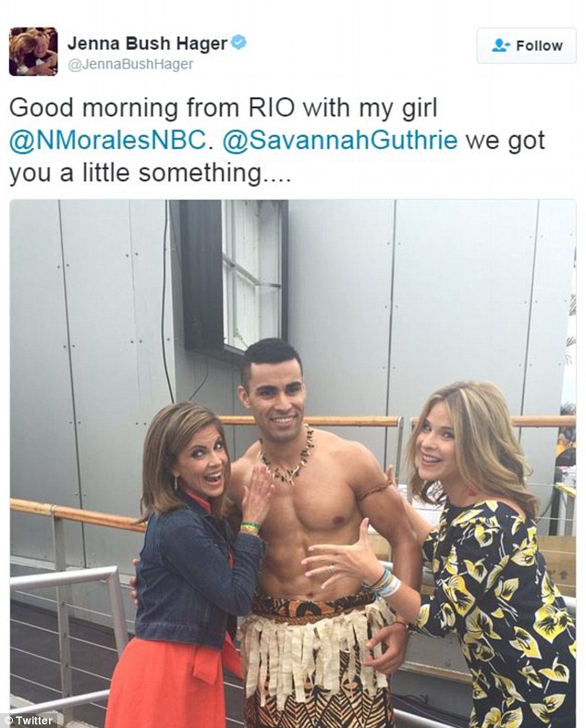This screenshot has height=728, width=586.
Task: Open the @SavannahGuthrie mention link
Action: click(x=340, y=141)
